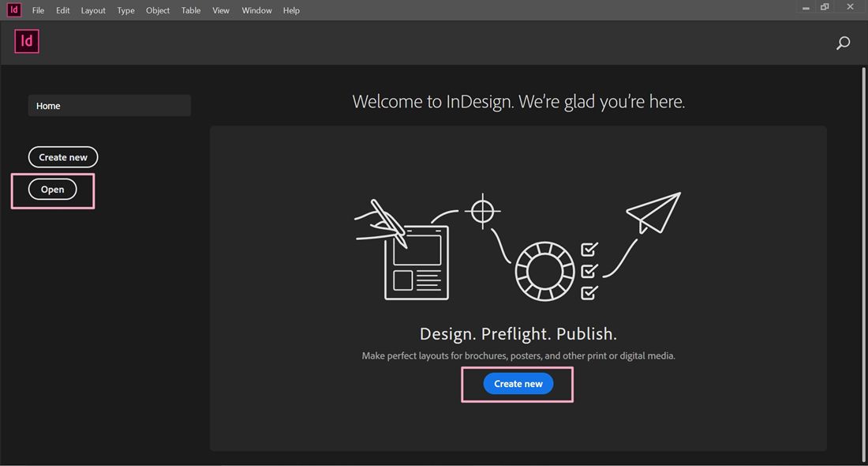Viewport: 868px width, 466px height.
Task: Click the InDesign logo in the header
Action: tap(27, 42)
